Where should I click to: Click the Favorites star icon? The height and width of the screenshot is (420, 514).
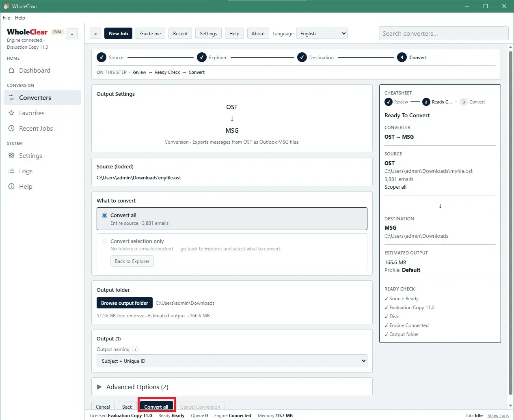click(11, 113)
